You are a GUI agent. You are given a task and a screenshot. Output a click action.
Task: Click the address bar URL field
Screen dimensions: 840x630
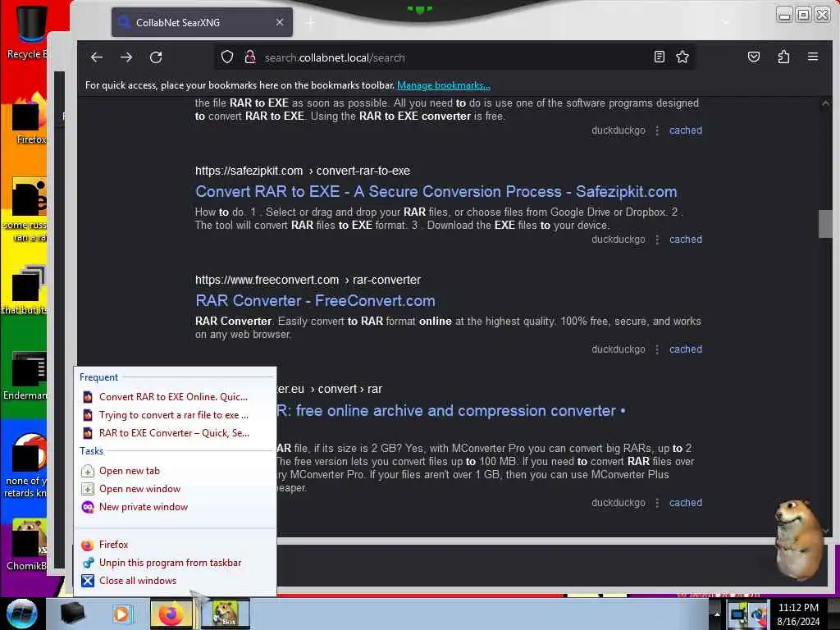pyautogui.click(x=455, y=57)
